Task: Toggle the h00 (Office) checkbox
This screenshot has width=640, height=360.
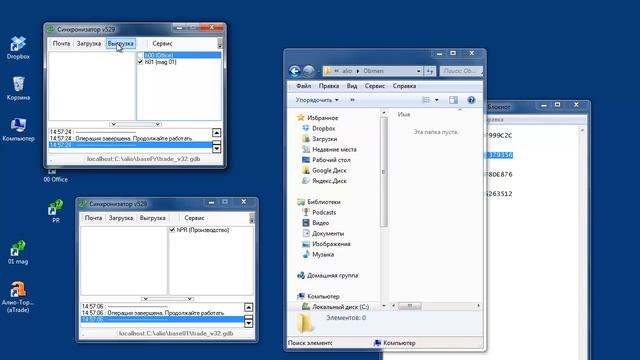Action: click(140, 55)
